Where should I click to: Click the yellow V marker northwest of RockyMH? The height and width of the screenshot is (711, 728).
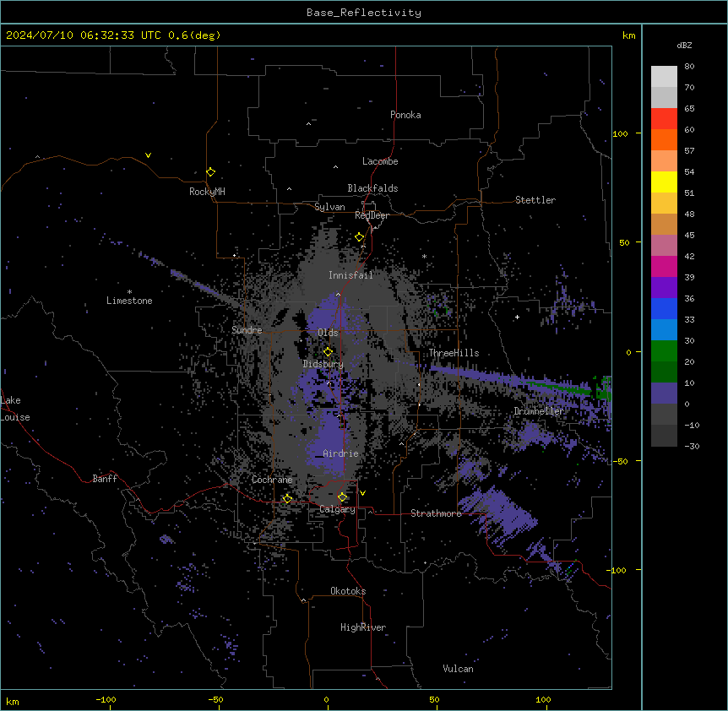(148, 155)
